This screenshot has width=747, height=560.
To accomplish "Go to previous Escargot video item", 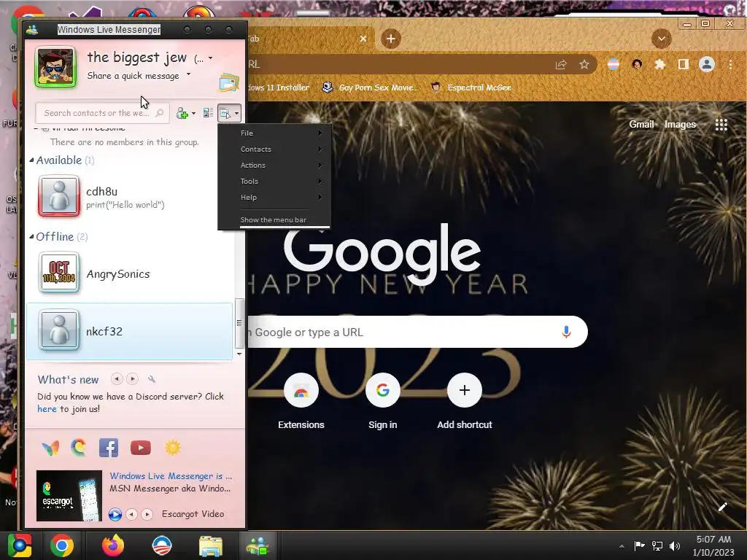I will coord(132,514).
